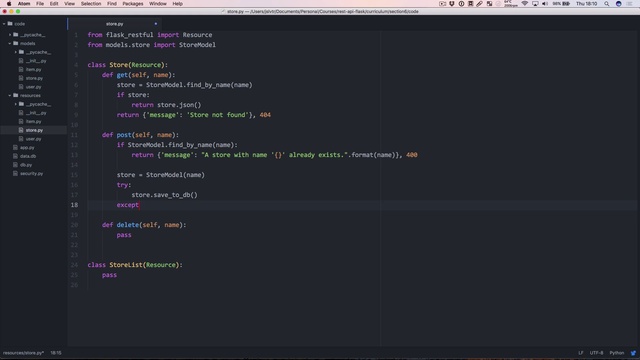640x360 pixels.
Task: Click 'store.save_to_db()' on line 17
Action: [164, 195]
